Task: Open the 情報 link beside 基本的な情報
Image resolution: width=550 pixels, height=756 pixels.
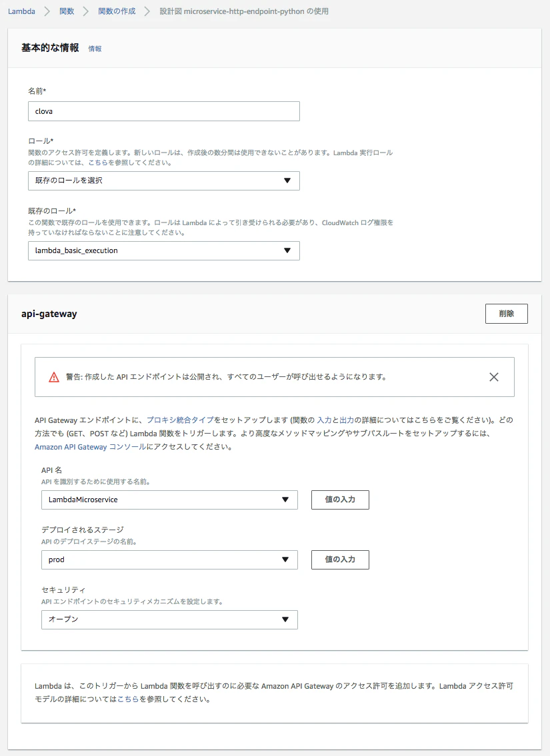Action: (x=94, y=49)
